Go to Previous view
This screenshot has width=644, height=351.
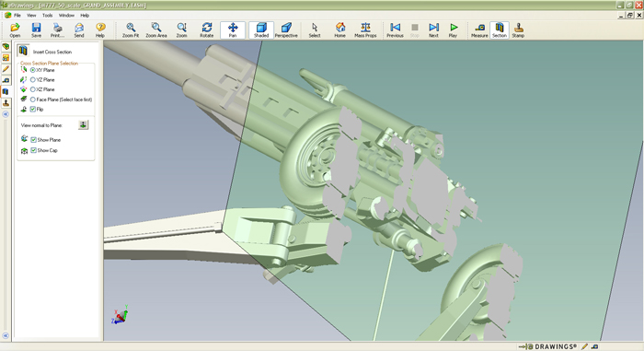pos(395,30)
